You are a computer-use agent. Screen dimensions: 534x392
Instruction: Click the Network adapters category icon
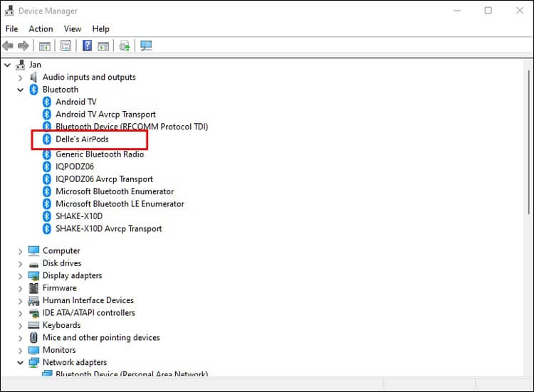pyautogui.click(x=33, y=362)
